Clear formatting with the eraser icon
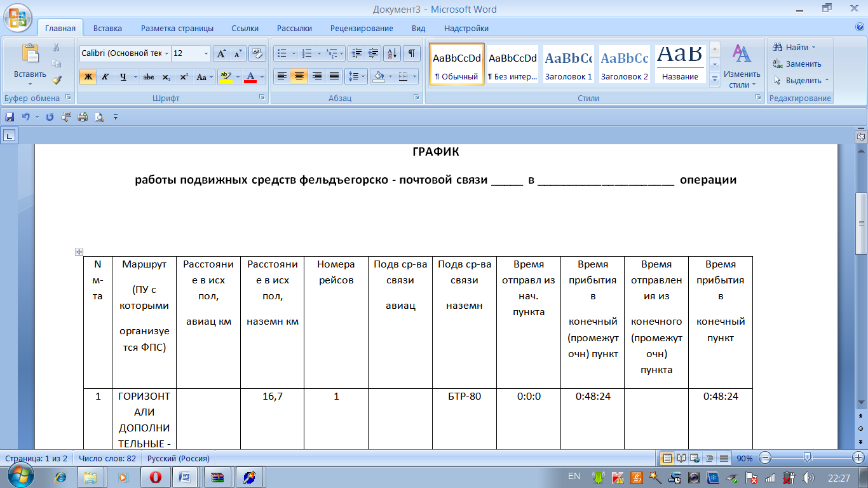Image resolution: width=868 pixels, height=488 pixels. (257, 53)
